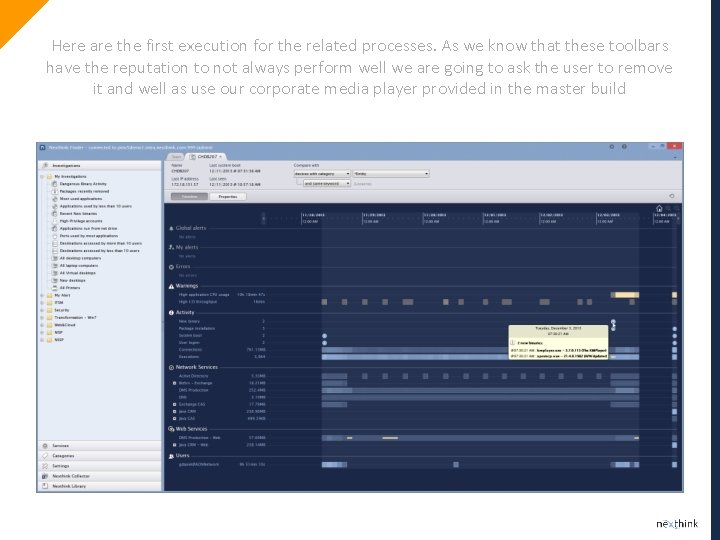
Task: Expand the Web&Cloud folder
Action: pyautogui.click(x=42, y=325)
